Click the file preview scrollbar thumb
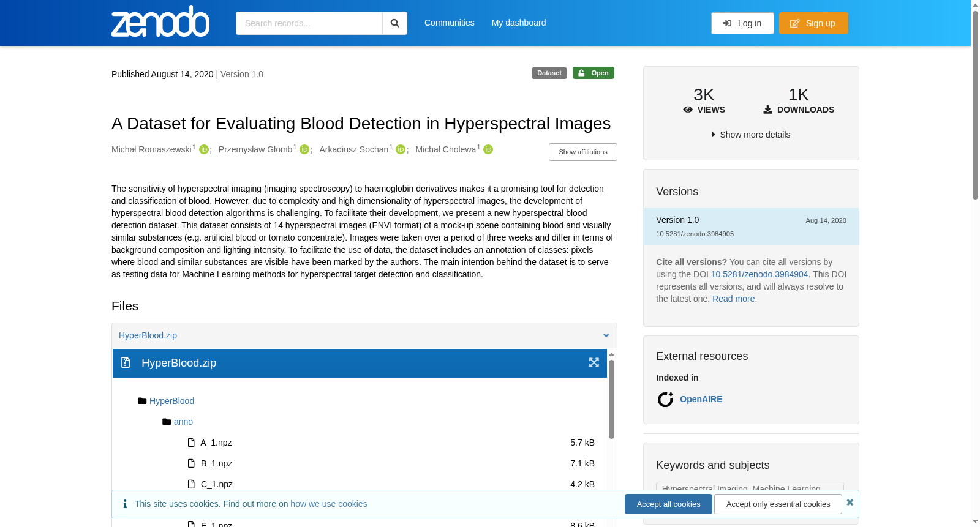The height and width of the screenshot is (527, 980). tap(611, 399)
